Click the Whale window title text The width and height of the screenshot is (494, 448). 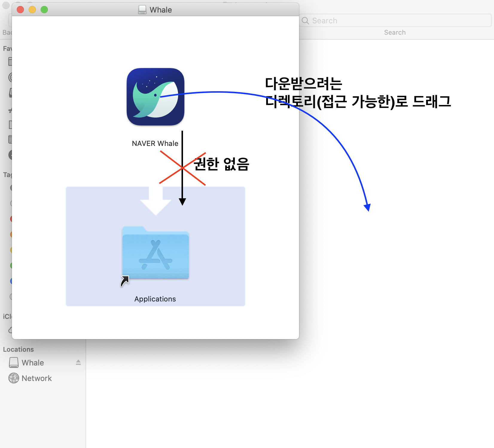tap(161, 10)
